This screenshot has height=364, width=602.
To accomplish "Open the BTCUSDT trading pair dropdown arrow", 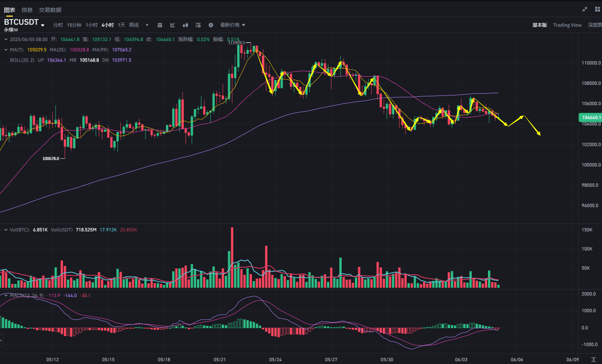I will (x=43, y=25).
